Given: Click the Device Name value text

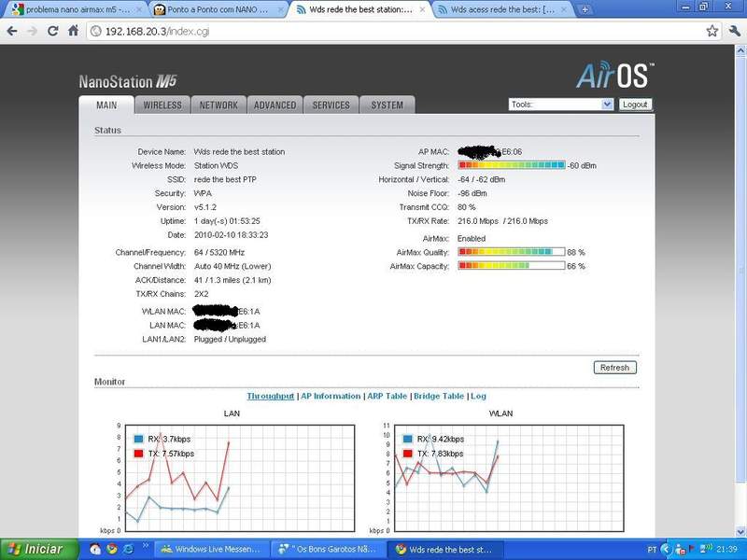Looking at the screenshot, I should click(x=239, y=151).
